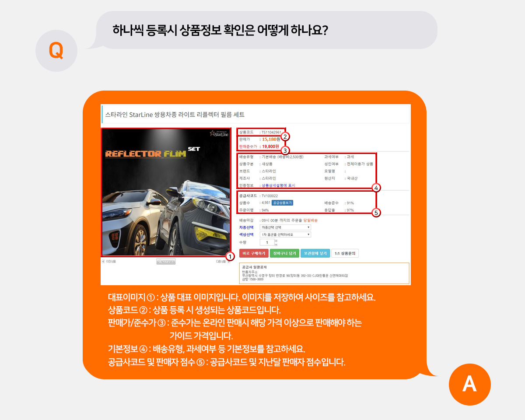Screen dimensions: 525x420
Task: Click the 기본배송 (배송비:2,500원) shipping type value
Action: [x=283, y=157]
